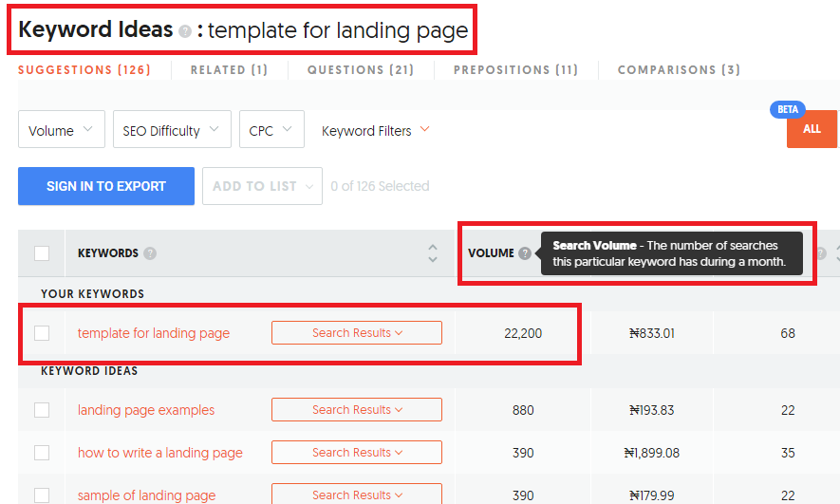Click the ₦179.99 CPC value
This screenshot has height=504, width=840.
(652, 495)
